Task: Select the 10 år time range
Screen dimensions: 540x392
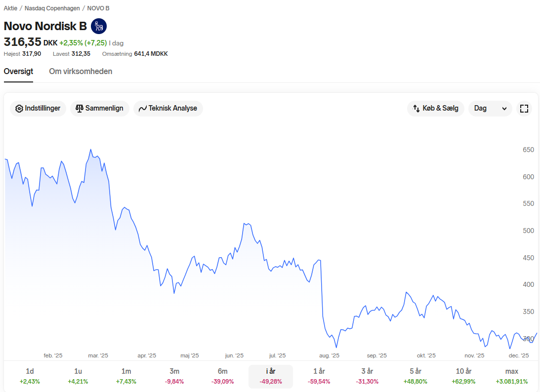Action: (463, 376)
